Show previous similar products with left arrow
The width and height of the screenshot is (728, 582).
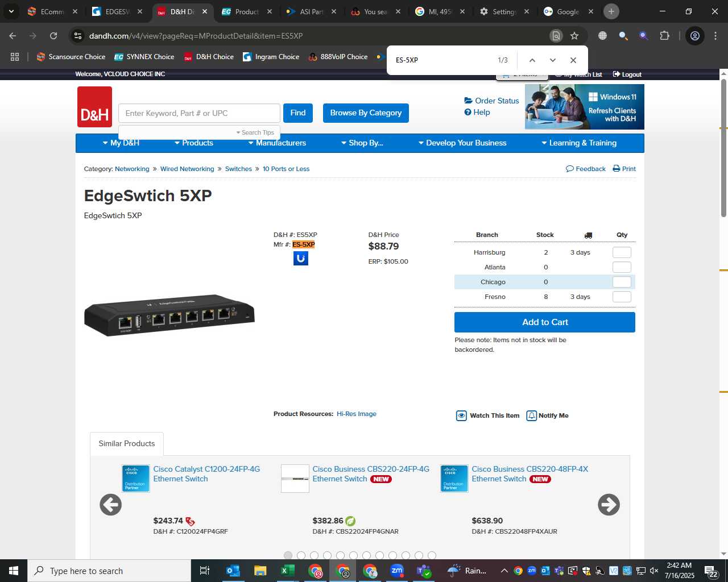coord(111,505)
